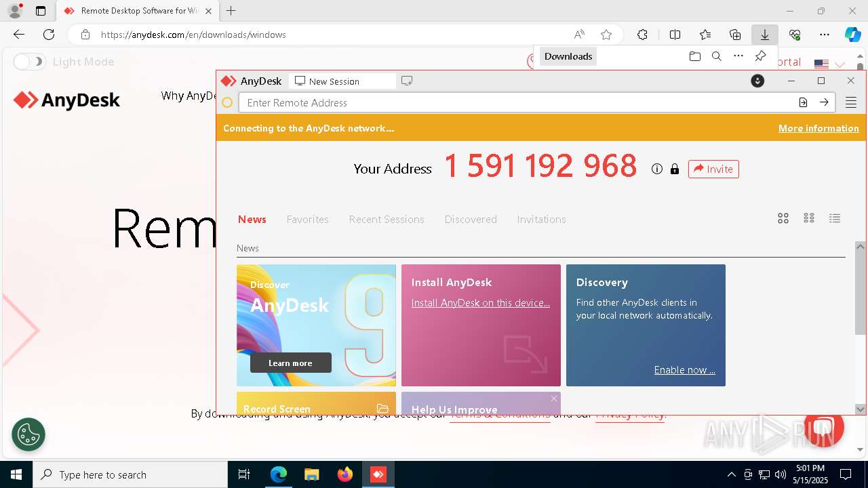
Task: Close the Help Us Improve card
Action: [554, 399]
